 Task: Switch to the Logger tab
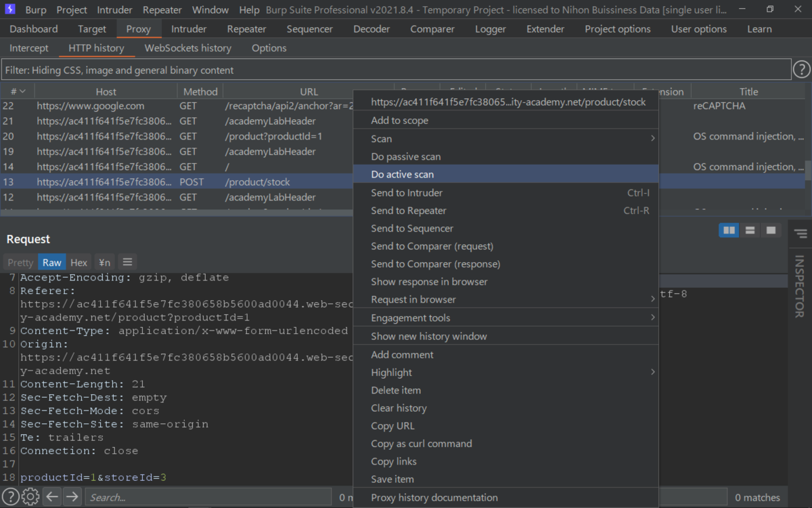(x=491, y=29)
